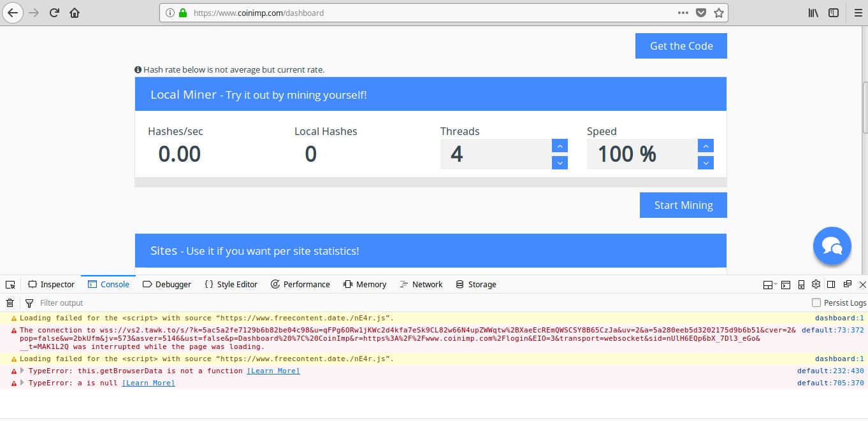Go back to the previous page
The width and height of the screenshot is (868, 421).
coord(12,13)
